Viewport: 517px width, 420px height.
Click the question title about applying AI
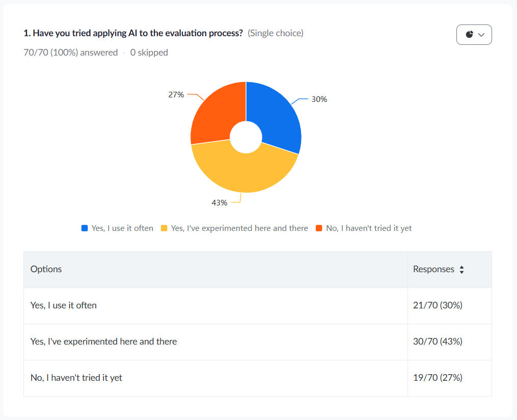click(133, 33)
